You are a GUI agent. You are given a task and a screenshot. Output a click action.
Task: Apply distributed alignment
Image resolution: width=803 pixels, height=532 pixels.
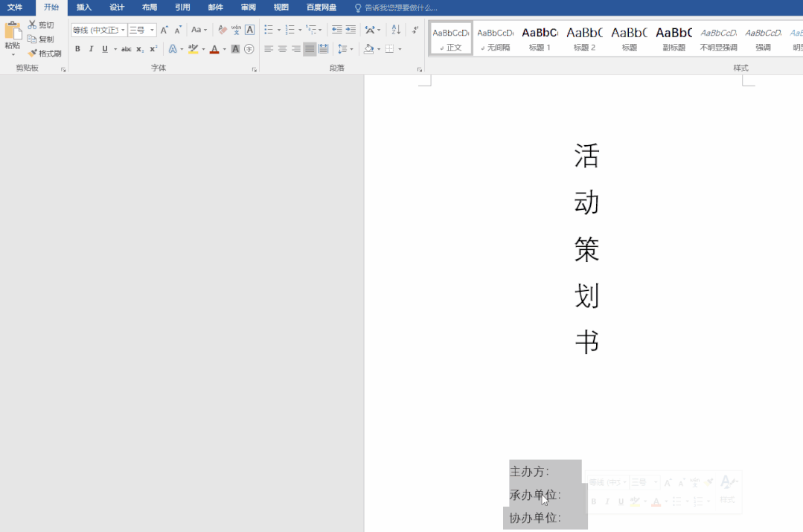(x=323, y=49)
